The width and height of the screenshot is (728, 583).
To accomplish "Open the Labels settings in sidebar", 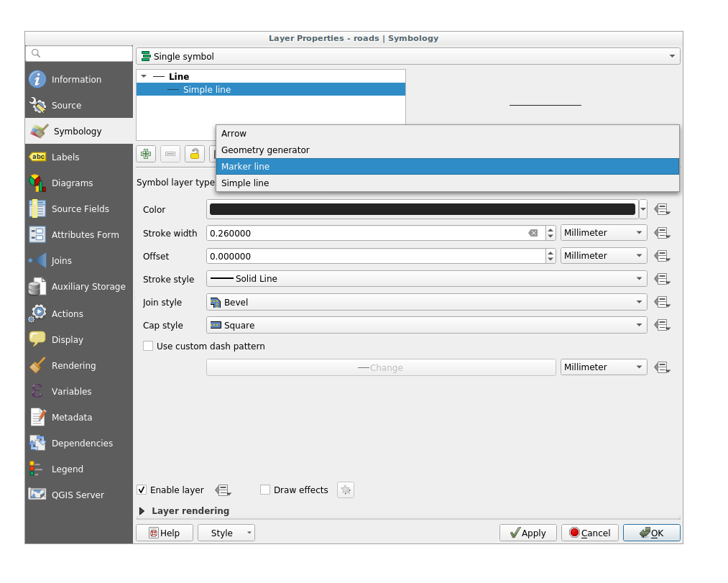I will pos(65,157).
